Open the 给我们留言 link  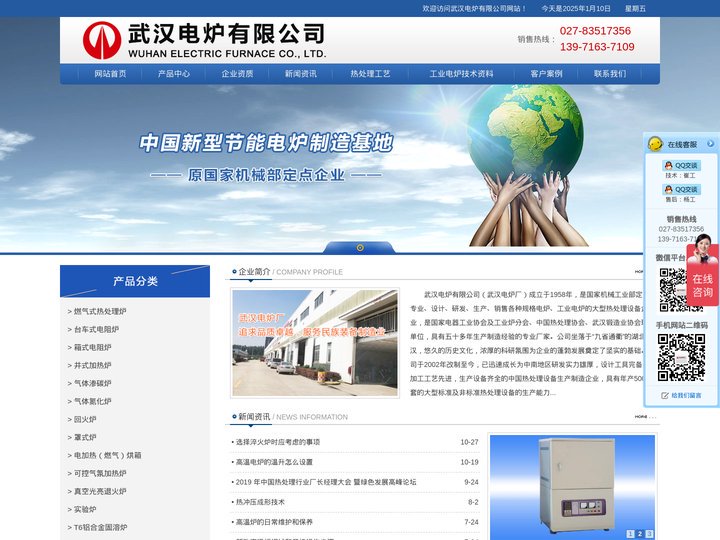[x=681, y=395]
